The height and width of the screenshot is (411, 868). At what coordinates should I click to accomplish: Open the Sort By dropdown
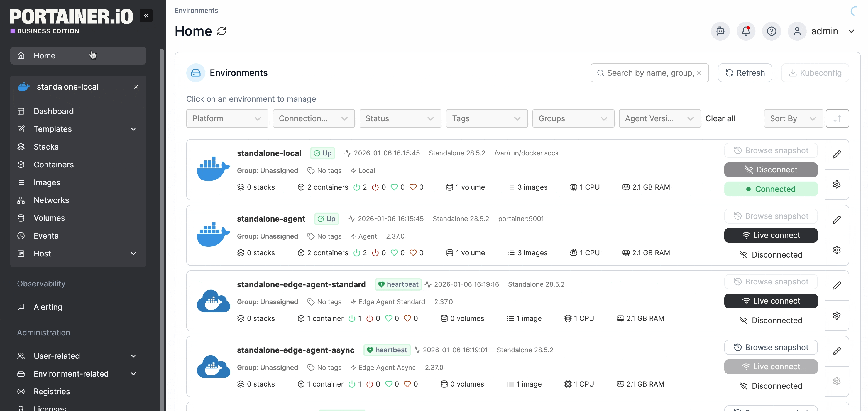pyautogui.click(x=793, y=118)
